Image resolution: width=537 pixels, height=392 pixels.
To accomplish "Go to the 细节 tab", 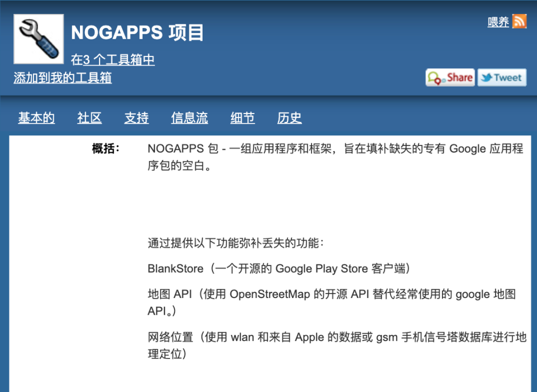I will (x=242, y=118).
